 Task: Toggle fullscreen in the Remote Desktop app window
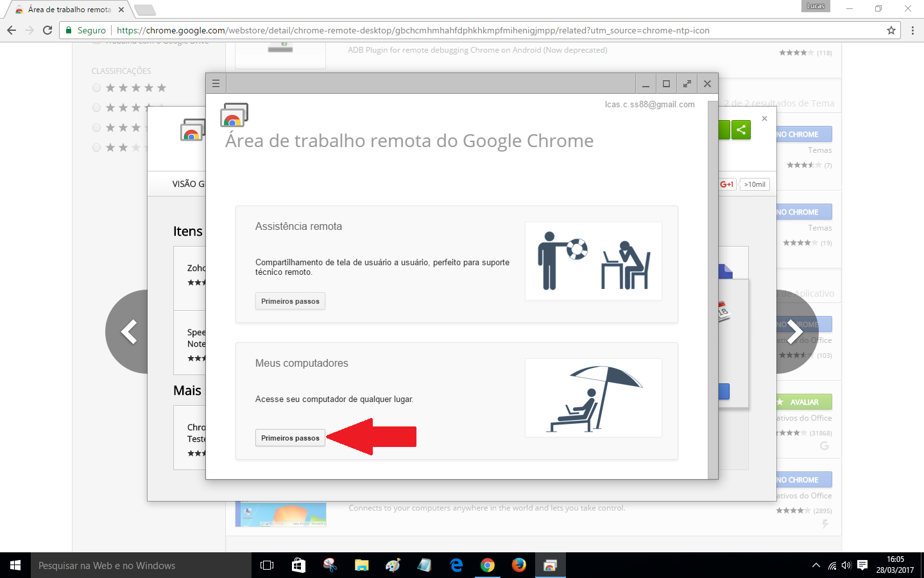click(687, 83)
